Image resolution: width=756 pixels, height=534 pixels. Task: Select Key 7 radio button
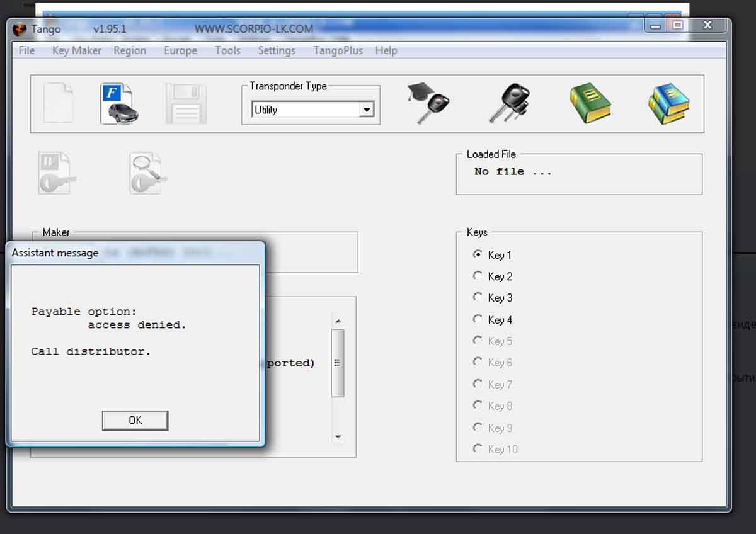pos(478,384)
